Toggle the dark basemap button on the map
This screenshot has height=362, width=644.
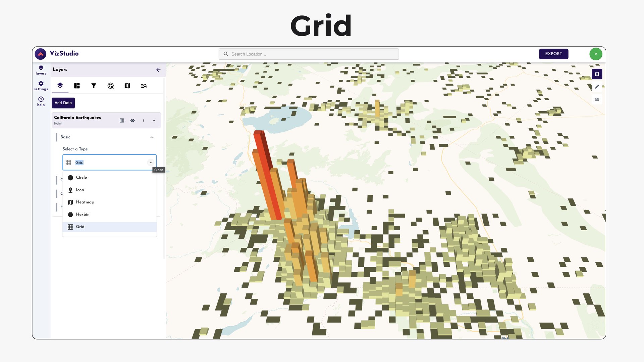(x=597, y=74)
